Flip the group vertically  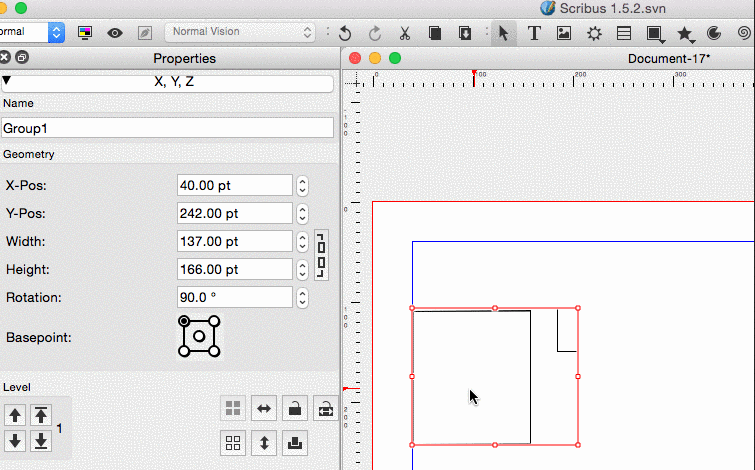[264, 442]
